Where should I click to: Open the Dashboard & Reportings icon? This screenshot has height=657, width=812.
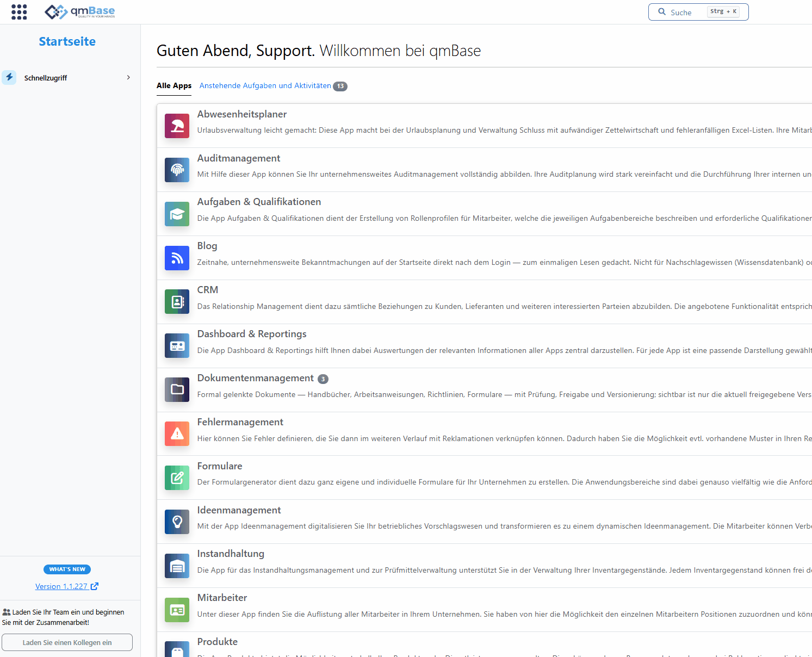[177, 345]
